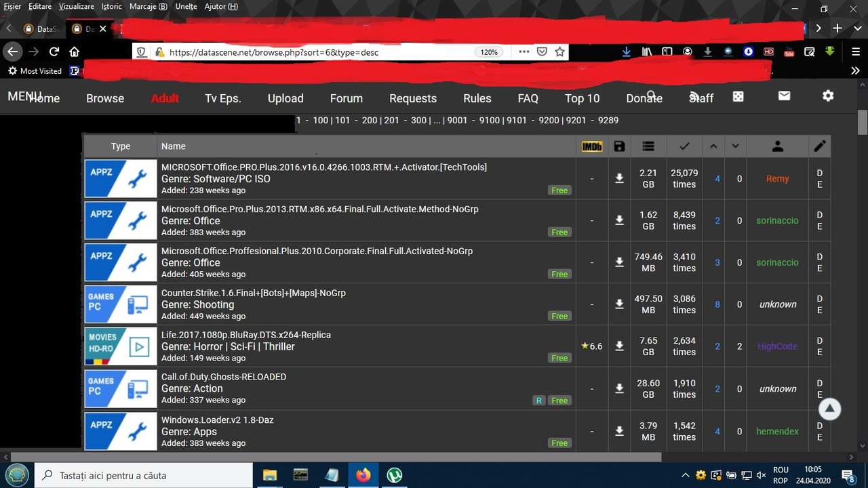Viewport: 868px width, 488px height.
Task: Show hidden system tray icons
Action: point(686,475)
